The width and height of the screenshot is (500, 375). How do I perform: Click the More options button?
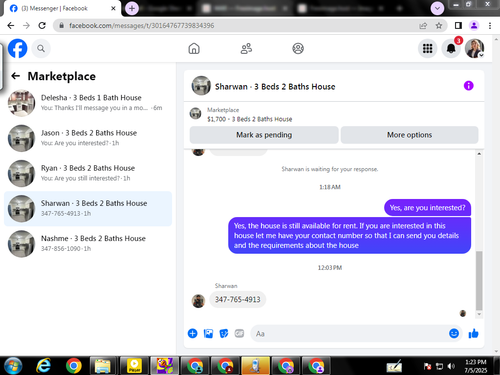tap(409, 135)
